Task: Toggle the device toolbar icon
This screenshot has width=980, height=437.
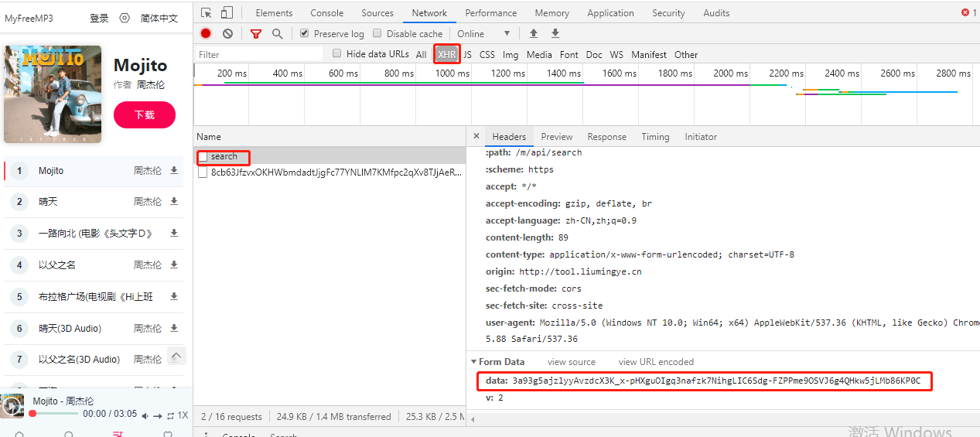Action: 227,13
